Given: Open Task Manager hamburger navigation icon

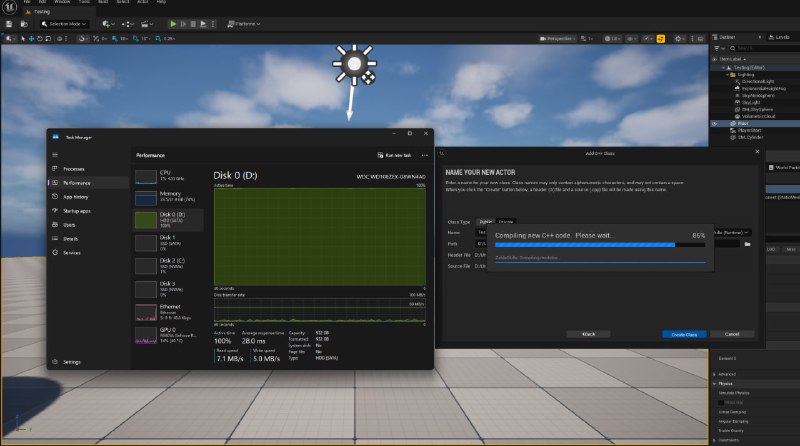Looking at the screenshot, I should click(x=55, y=155).
